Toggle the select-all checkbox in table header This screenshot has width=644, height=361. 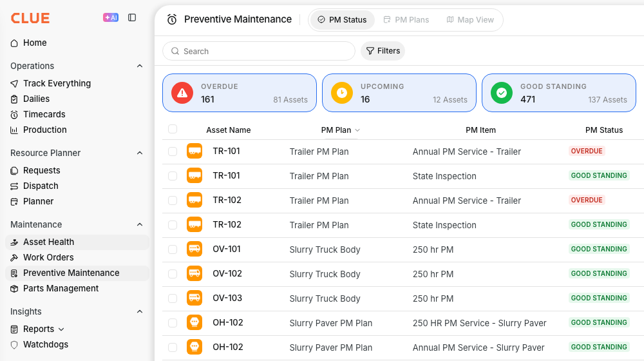(x=173, y=129)
